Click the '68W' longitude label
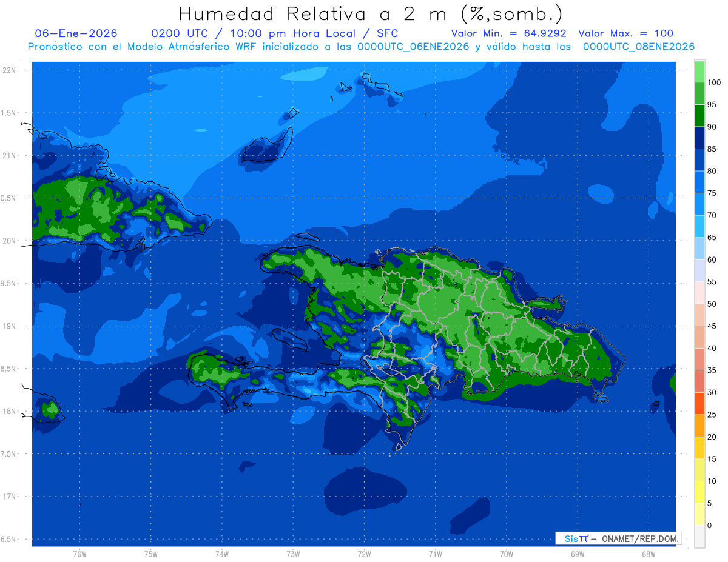Viewport: 728px width, 562px height. 649,554
